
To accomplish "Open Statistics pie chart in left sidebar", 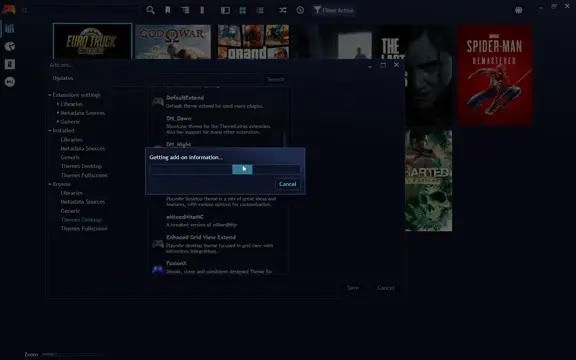I will [x=10, y=46].
